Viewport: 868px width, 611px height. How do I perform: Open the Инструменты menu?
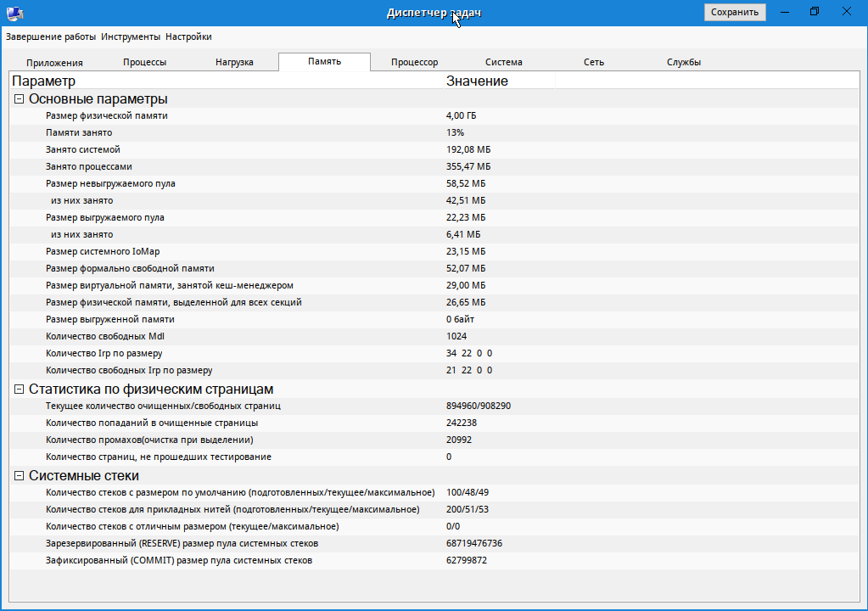[131, 36]
